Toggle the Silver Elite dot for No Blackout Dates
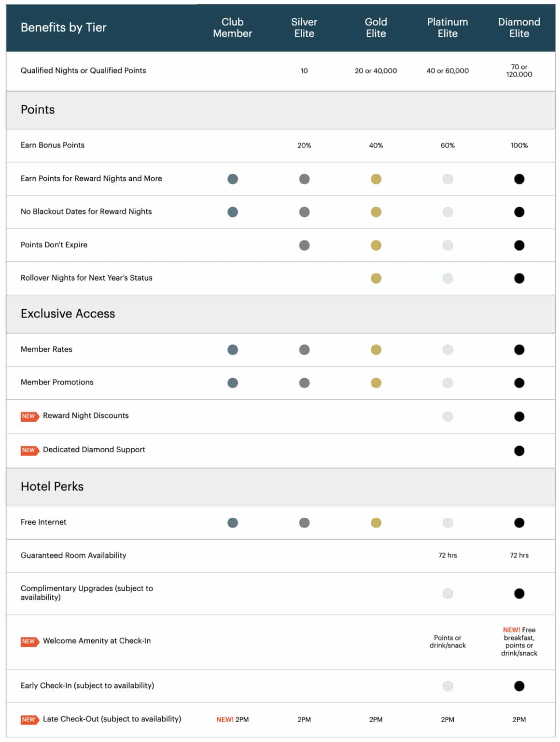 point(304,212)
